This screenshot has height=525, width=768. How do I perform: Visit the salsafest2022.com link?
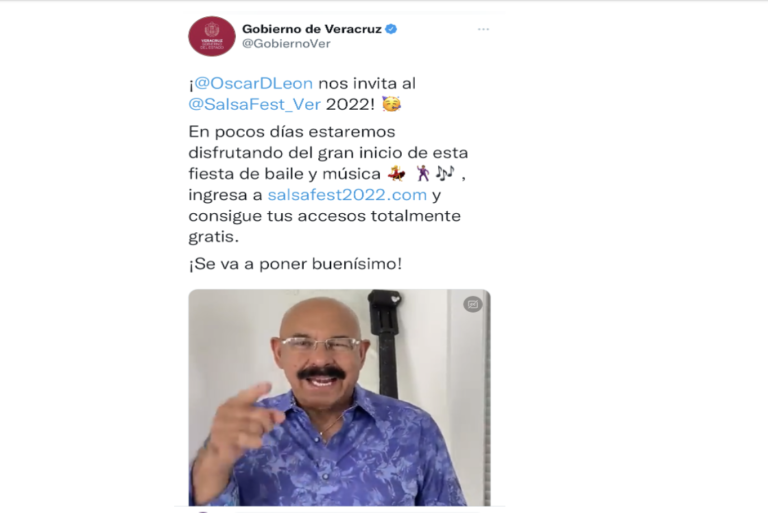pyautogui.click(x=347, y=195)
